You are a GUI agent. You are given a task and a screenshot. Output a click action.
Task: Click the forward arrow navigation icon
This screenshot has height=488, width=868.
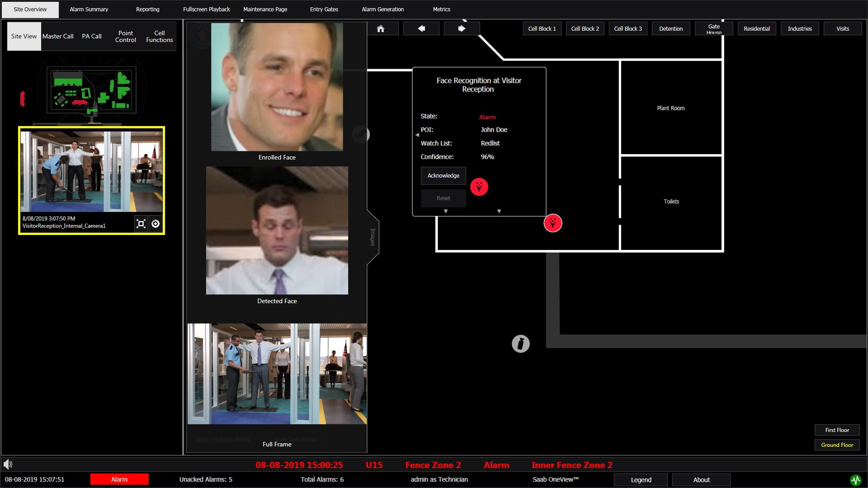462,28
